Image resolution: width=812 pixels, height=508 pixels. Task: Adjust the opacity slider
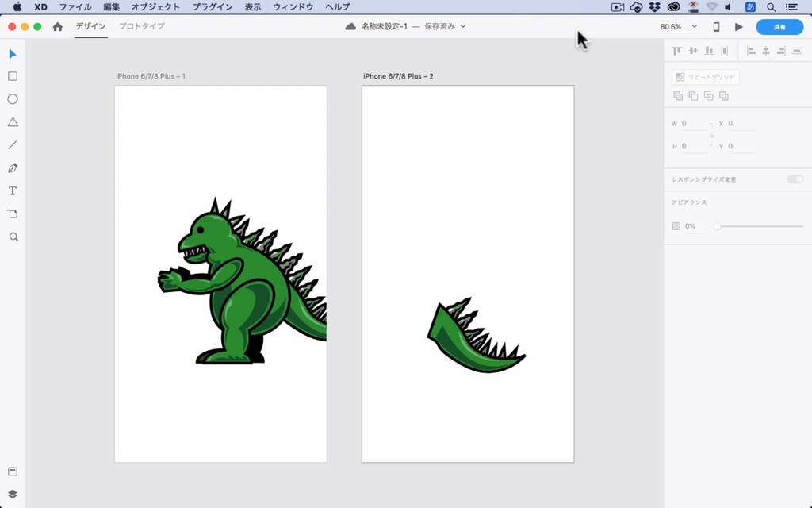pyautogui.click(x=760, y=226)
